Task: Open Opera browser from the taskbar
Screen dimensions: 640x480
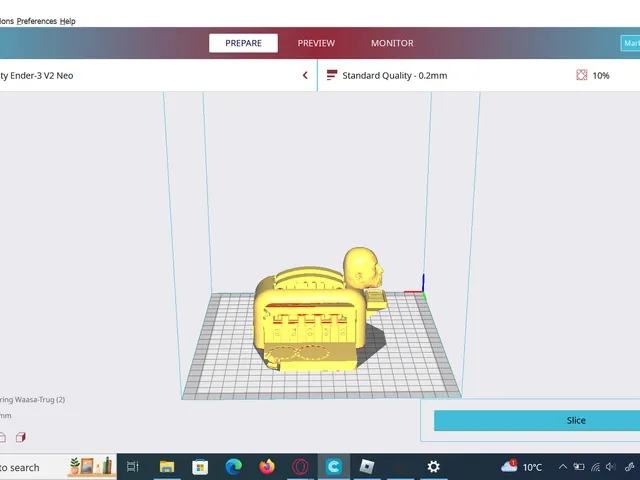Action: [x=300, y=467]
